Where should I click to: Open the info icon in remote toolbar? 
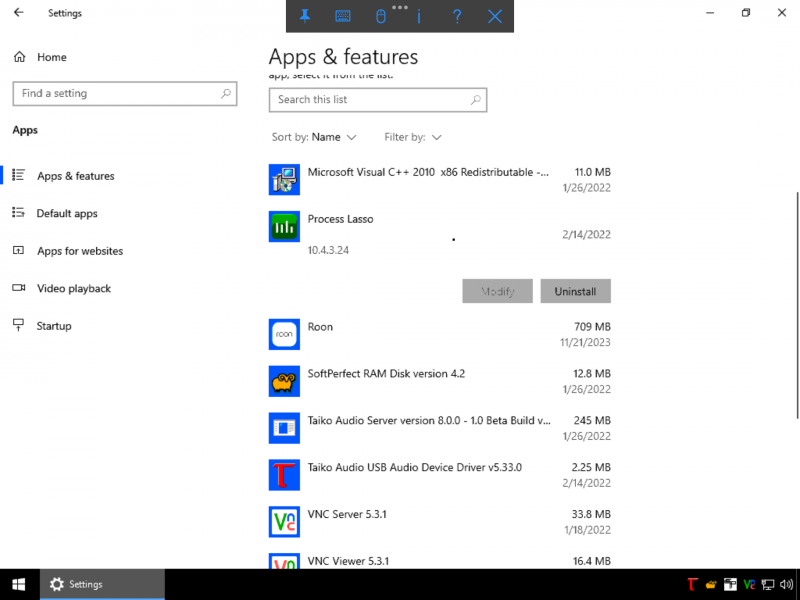pos(419,17)
